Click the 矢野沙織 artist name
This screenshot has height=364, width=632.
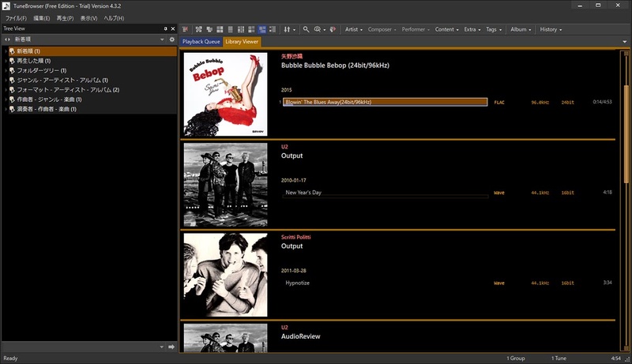click(x=292, y=56)
